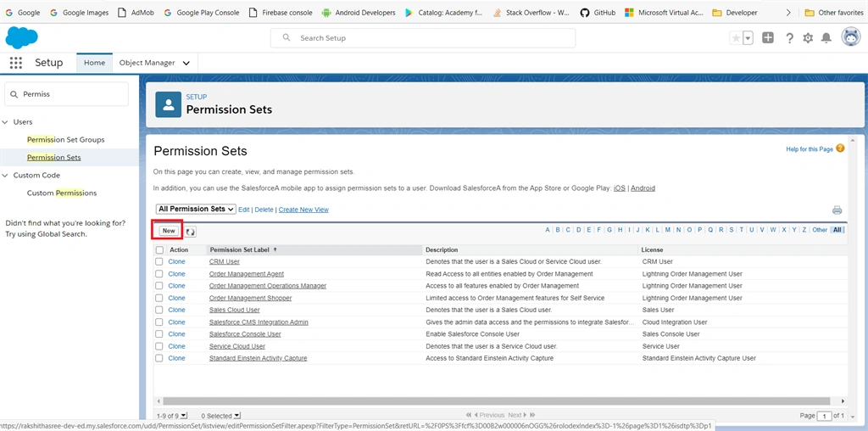868x431 pixels.
Task: Check the Service Cloud User row checkbox
Action: tap(159, 346)
